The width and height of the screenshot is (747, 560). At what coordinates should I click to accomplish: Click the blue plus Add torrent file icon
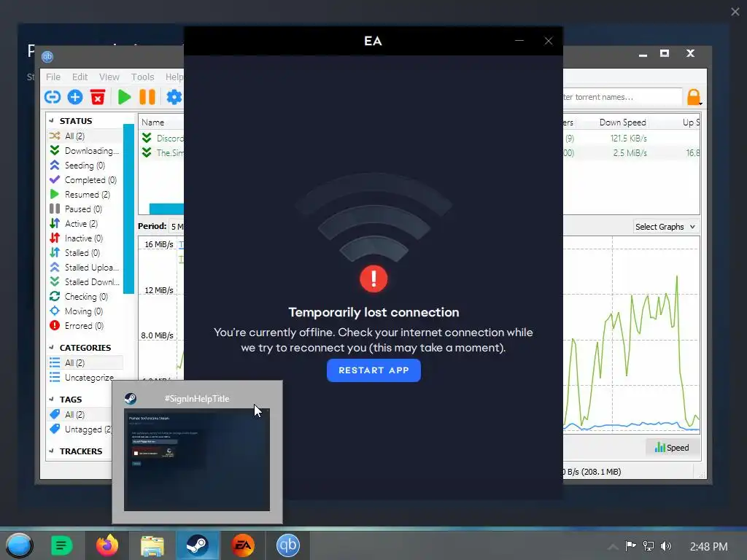75,97
